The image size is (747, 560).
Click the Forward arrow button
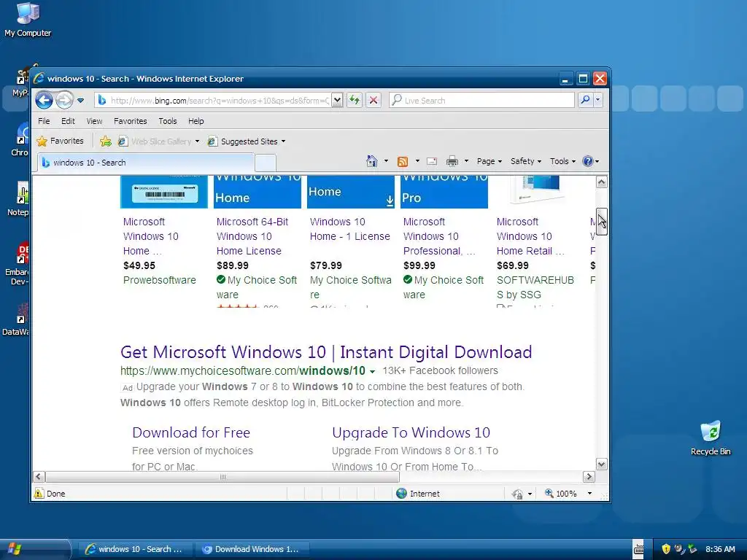point(64,101)
